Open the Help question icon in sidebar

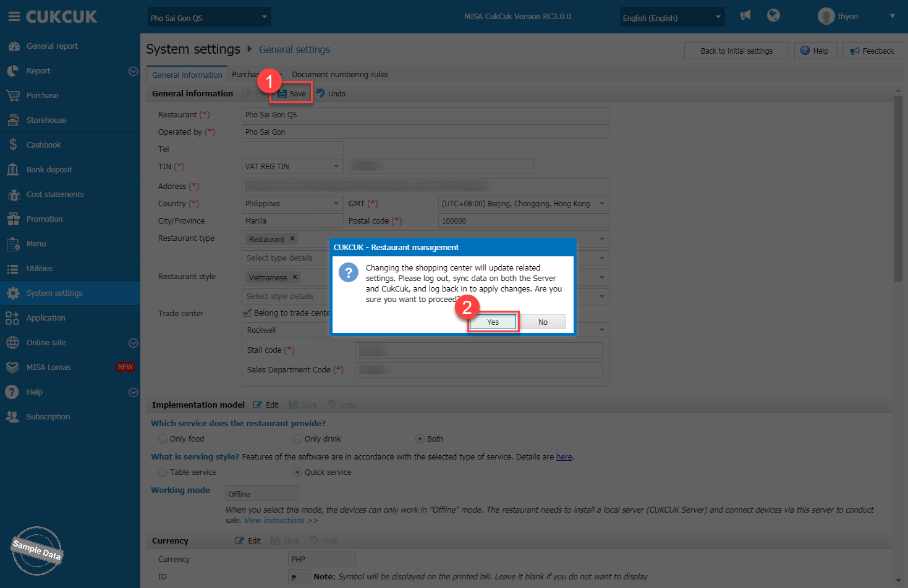12,392
